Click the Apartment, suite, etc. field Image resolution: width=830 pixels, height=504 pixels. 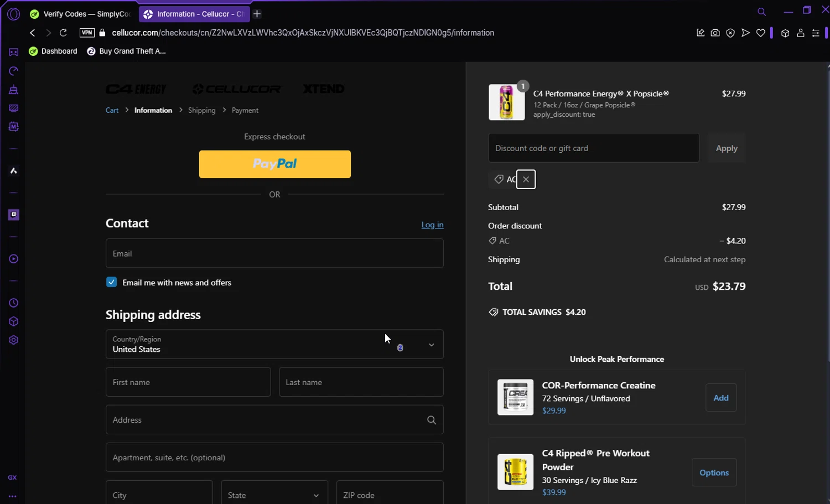(x=274, y=458)
